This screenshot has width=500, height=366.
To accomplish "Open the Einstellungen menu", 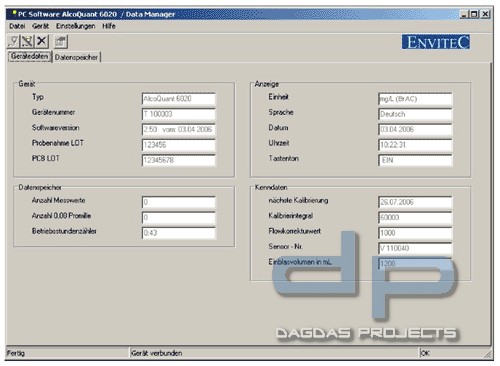I will (75, 26).
